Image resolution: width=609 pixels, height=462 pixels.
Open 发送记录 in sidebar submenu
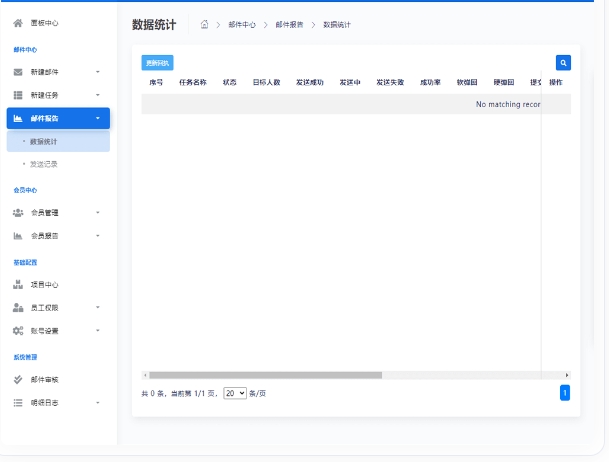(44, 164)
